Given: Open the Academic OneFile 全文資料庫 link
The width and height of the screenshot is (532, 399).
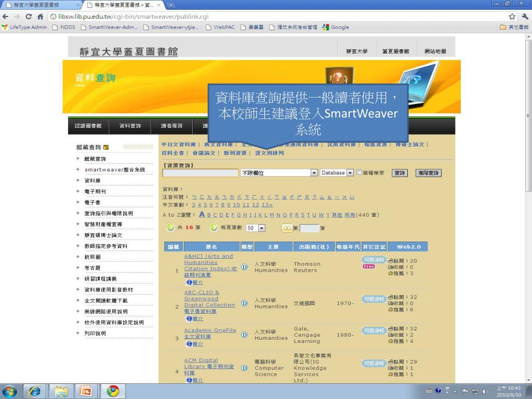Looking at the screenshot, I should (x=210, y=333).
